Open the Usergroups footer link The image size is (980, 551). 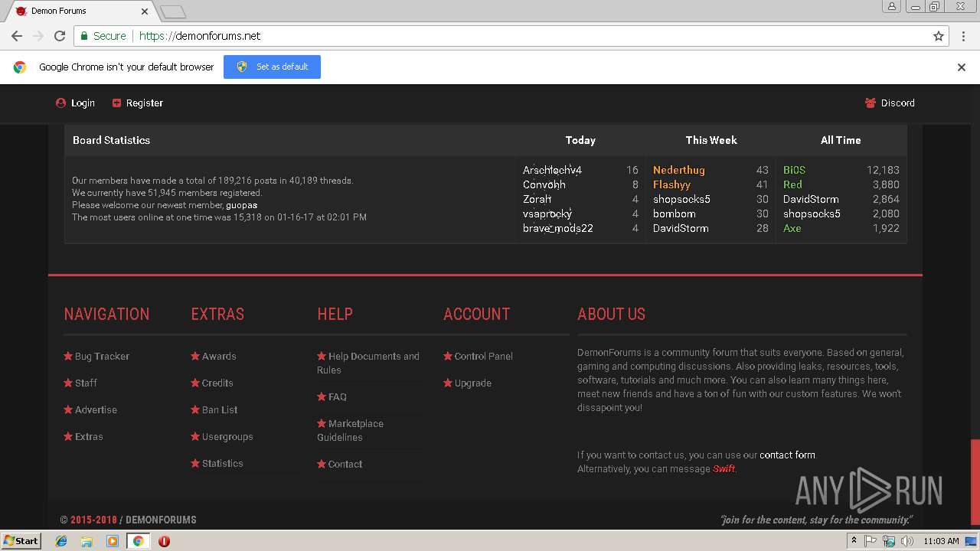tap(227, 436)
